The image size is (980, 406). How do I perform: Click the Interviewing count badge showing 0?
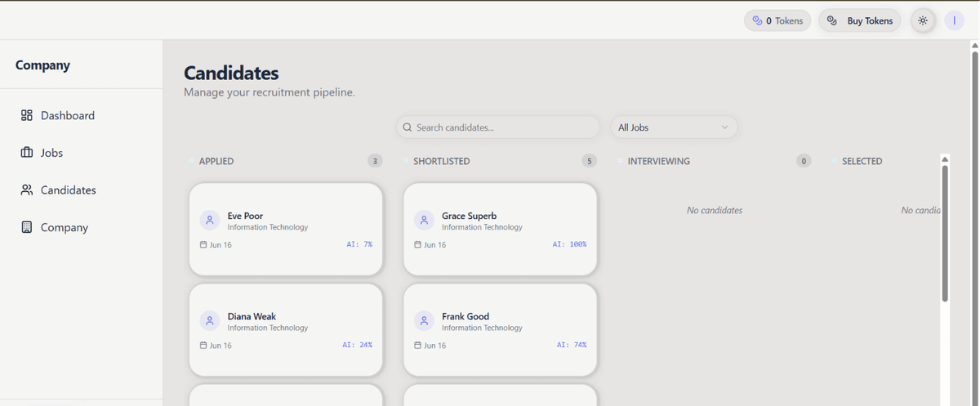804,162
